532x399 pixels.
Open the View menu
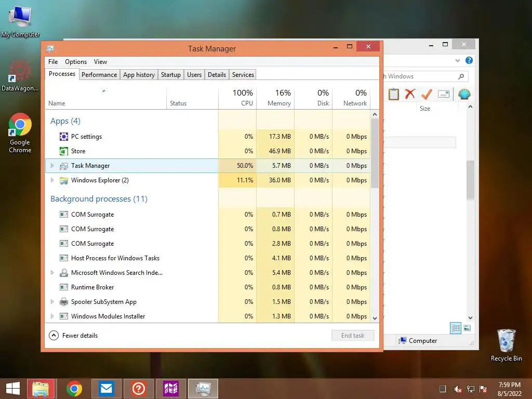pyautogui.click(x=100, y=62)
